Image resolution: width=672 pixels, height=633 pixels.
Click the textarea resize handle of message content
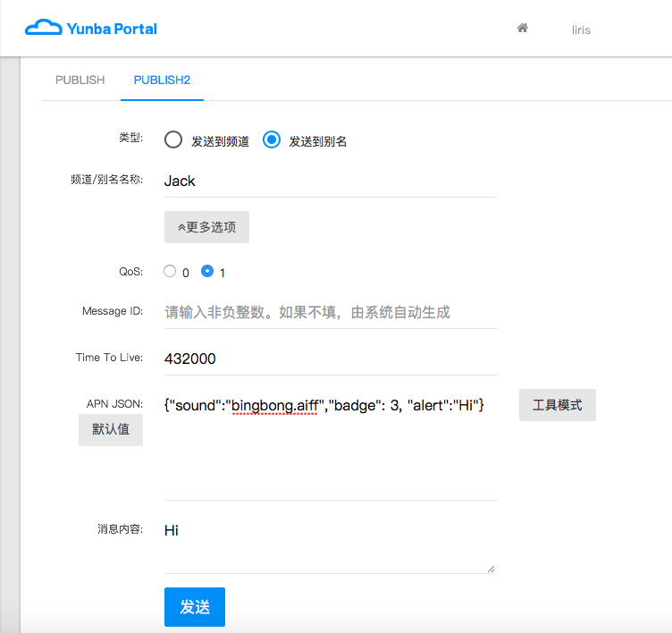pos(491,570)
